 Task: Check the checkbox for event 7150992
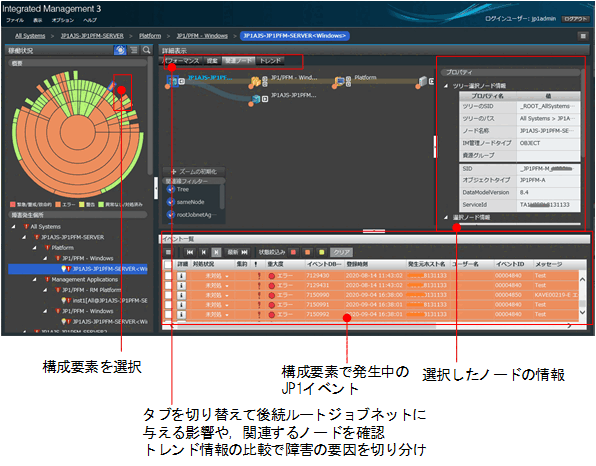[168, 314]
